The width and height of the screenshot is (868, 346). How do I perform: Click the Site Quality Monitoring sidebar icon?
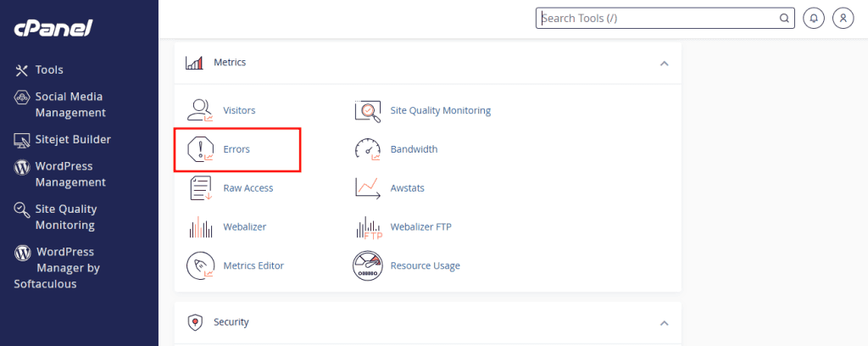pos(21,209)
